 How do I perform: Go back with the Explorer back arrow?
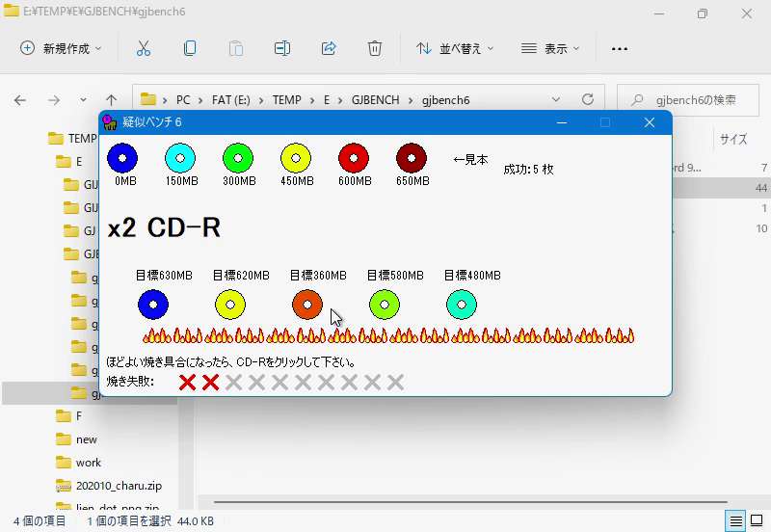click(x=20, y=100)
